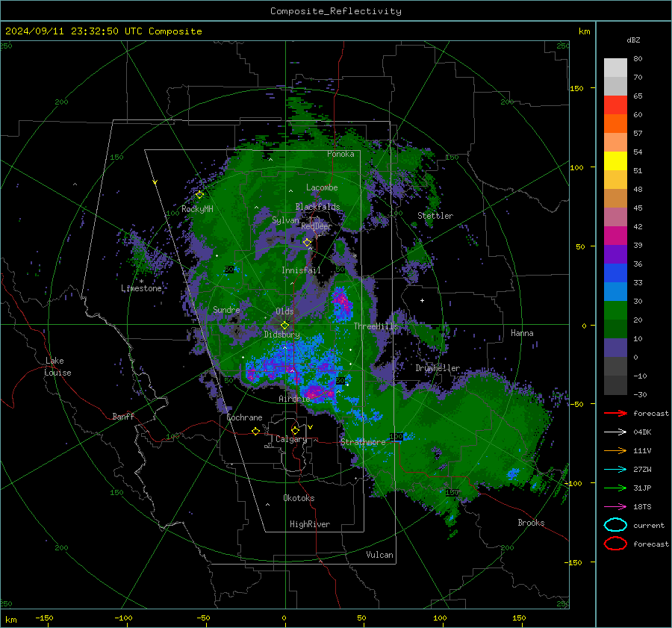Image resolution: width=672 pixels, height=628 pixels.
Task: Click the HighRiver city label
Action: point(310,524)
